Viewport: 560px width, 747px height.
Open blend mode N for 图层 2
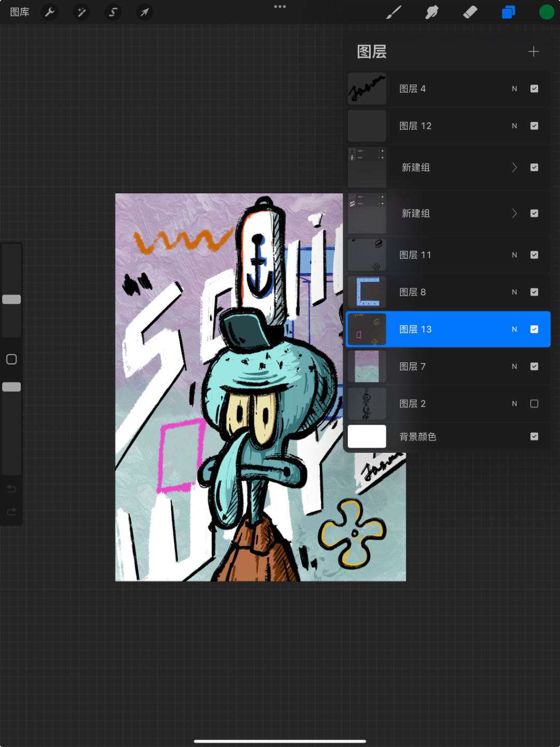tap(514, 404)
